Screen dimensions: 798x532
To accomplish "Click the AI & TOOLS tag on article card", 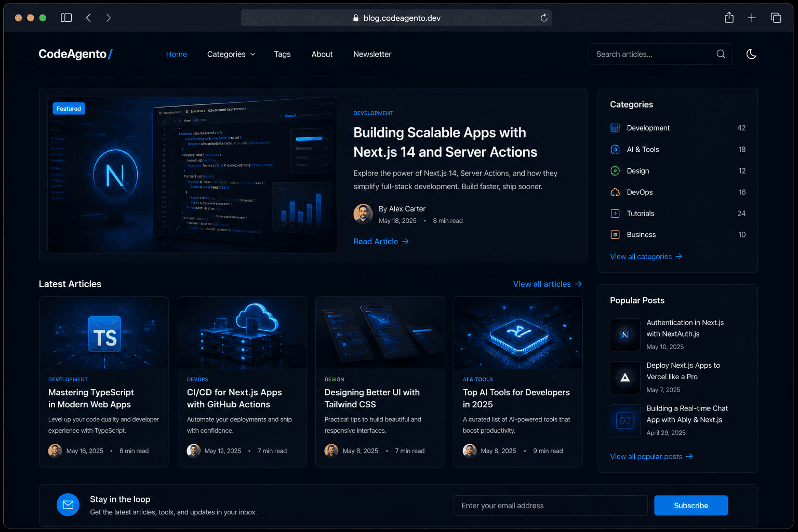I will tap(478, 380).
